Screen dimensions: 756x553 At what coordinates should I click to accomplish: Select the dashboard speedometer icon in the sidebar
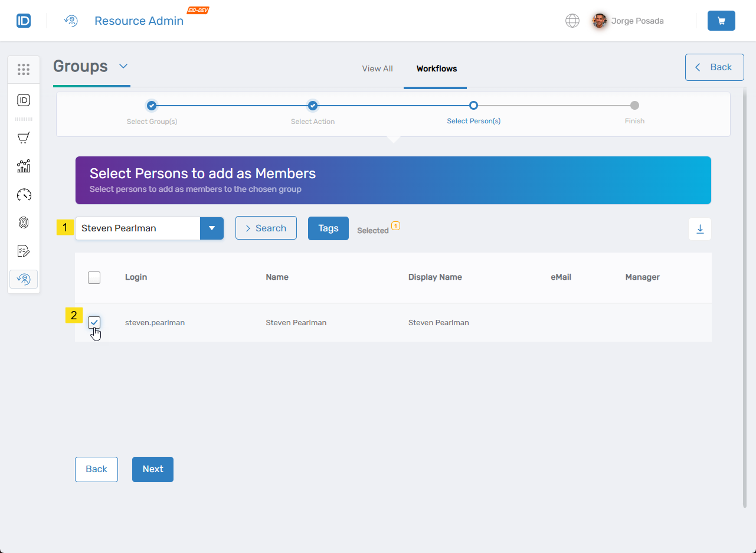click(24, 195)
